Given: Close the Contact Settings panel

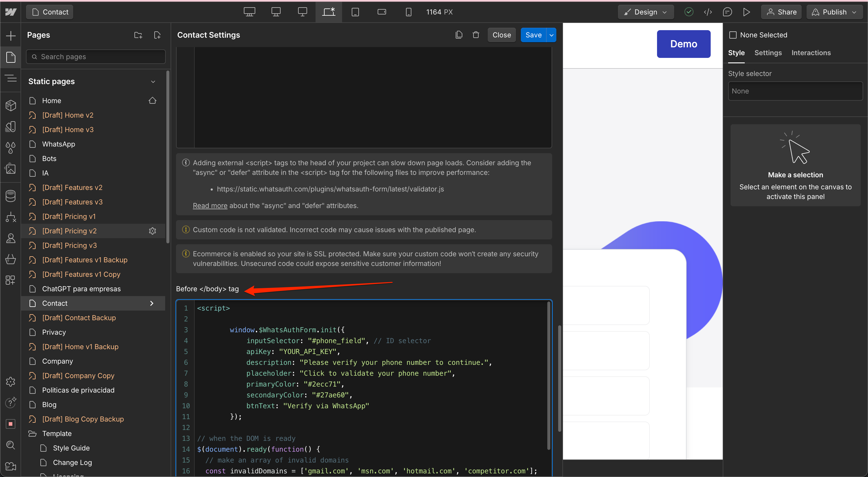Looking at the screenshot, I should pos(502,35).
